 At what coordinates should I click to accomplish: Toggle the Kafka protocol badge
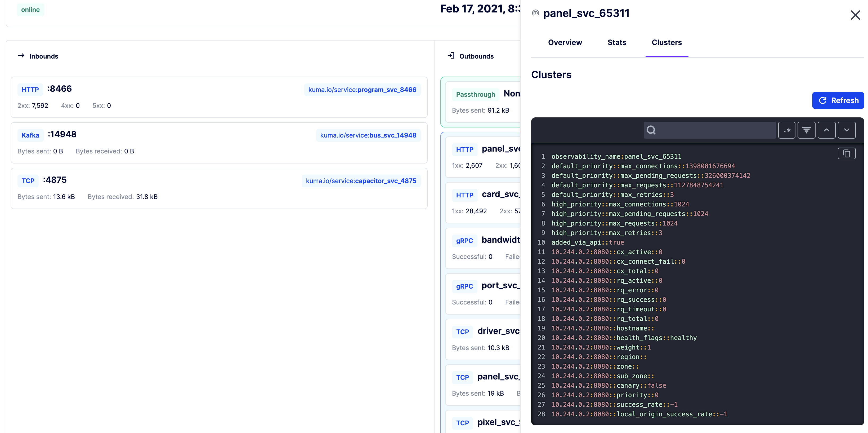(x=30, y=135)
